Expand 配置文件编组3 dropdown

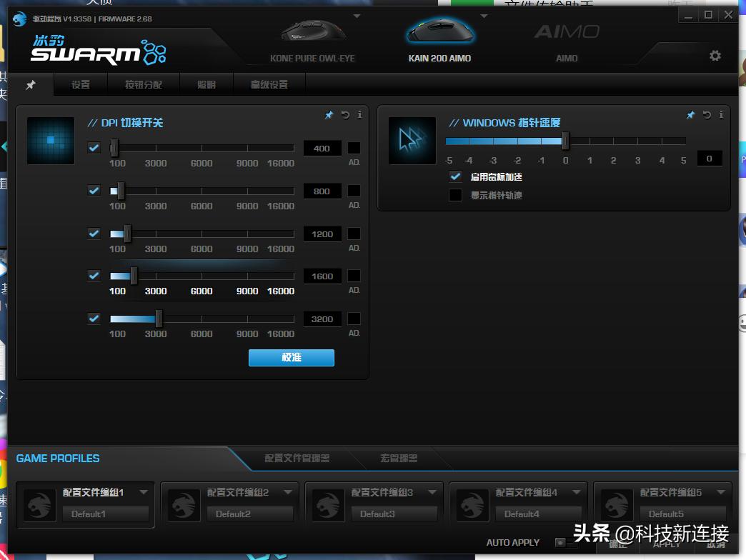(x=432, y=492)
